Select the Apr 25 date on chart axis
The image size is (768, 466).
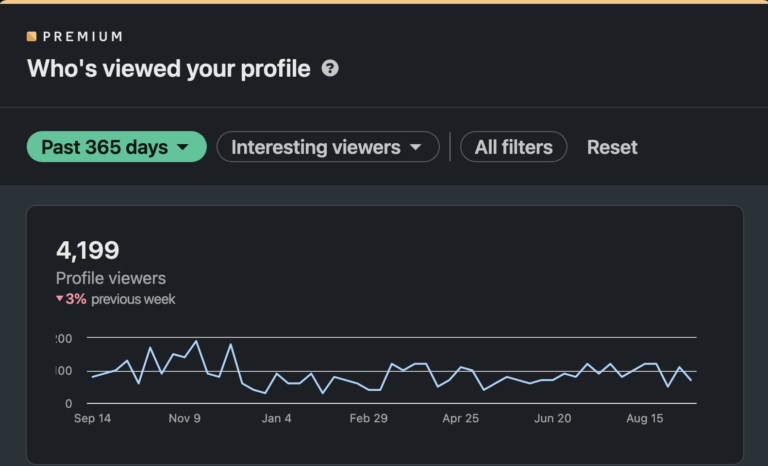(x=460, y=418)
